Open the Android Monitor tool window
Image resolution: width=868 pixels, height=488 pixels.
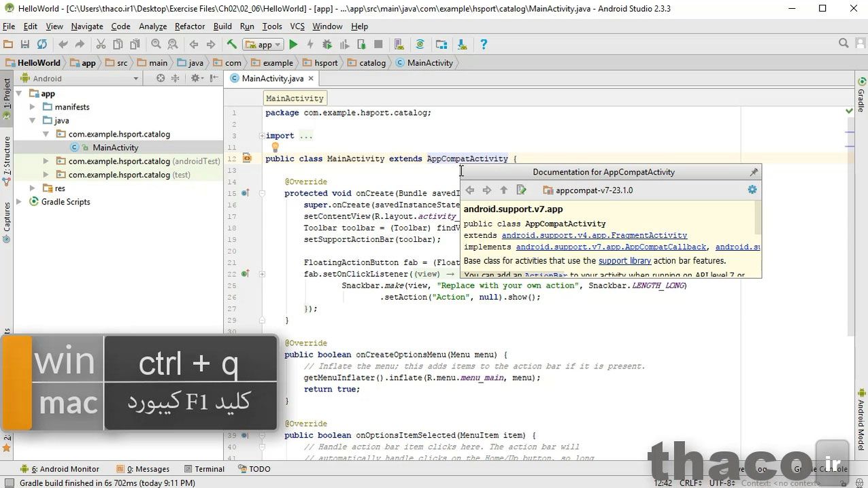(x=59, y=469)
